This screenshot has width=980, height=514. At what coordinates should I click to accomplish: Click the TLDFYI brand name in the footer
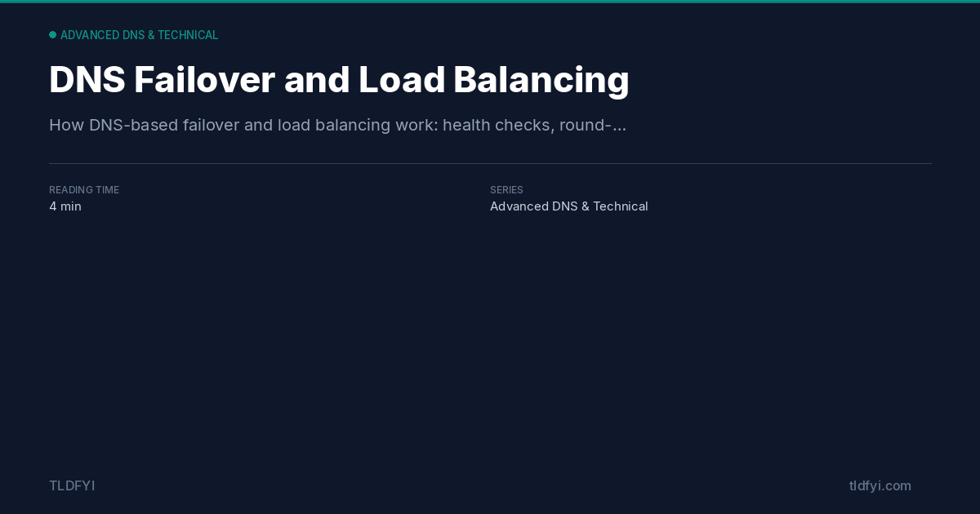pyautogui.click(x=72, y=485)
